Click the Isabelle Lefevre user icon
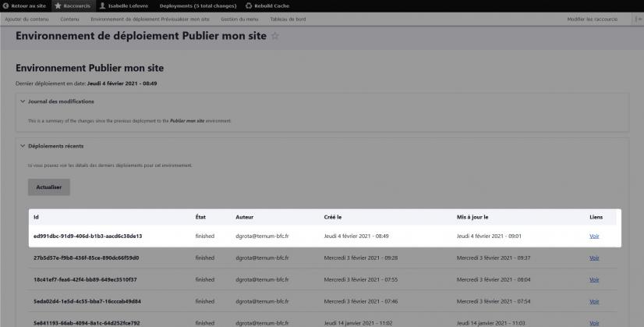Viewport: 644px width, 327px height. 102,5
